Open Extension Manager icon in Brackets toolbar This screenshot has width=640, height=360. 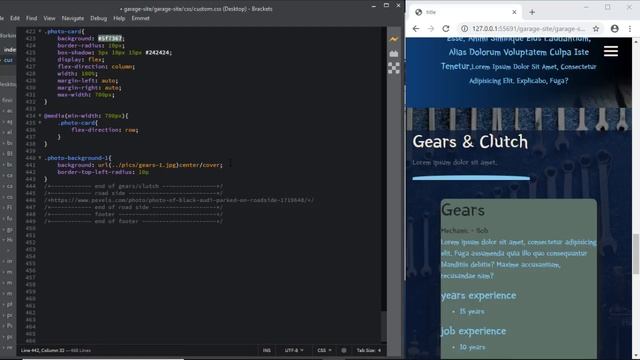[393, 53]
